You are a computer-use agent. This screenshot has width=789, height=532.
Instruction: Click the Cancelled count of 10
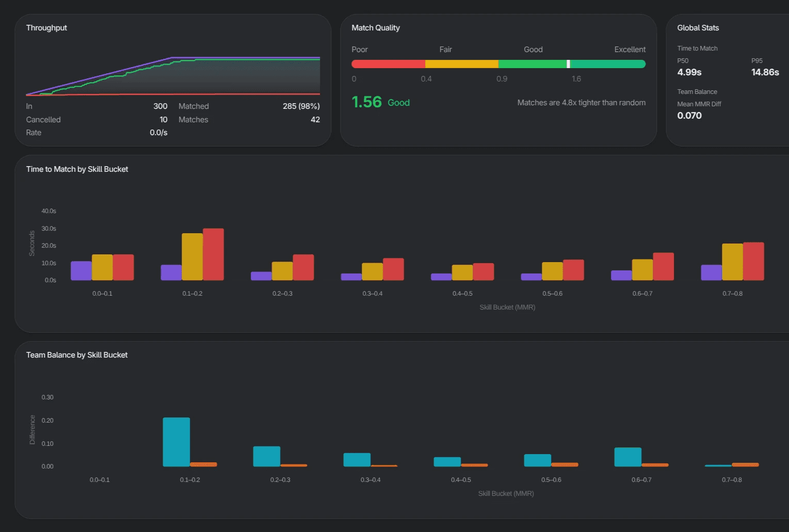tap(164, 120)
